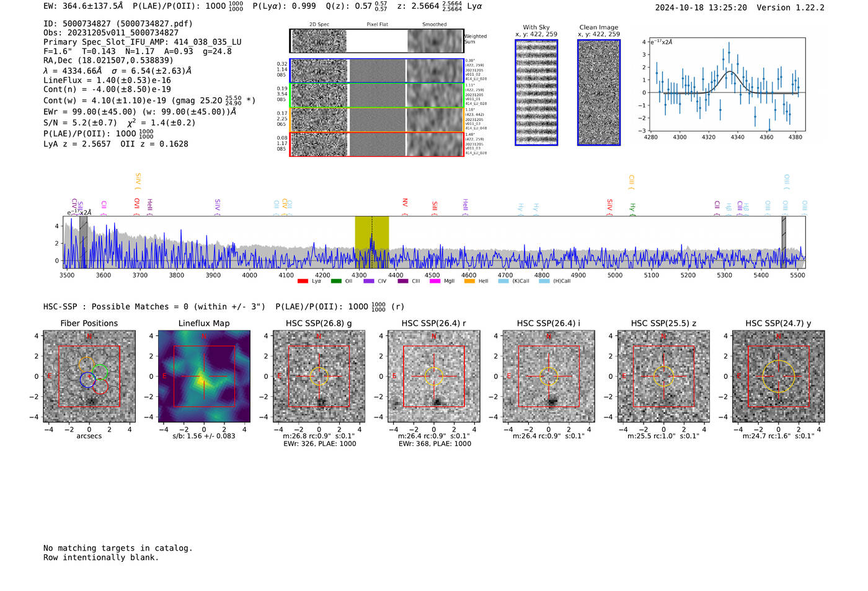868x591 pixels.
Task: Click the Weighted Sum 2D spectrum row
Action: click(376, 41)
